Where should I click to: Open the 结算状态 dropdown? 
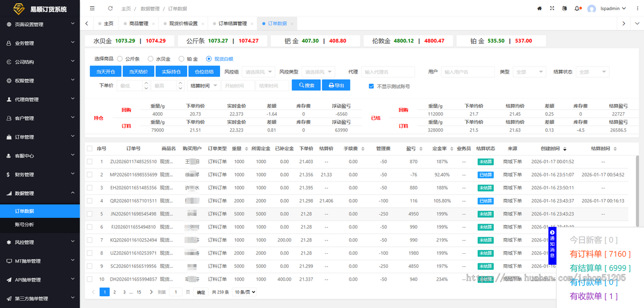pyautogui.click(x=592, y=71)
